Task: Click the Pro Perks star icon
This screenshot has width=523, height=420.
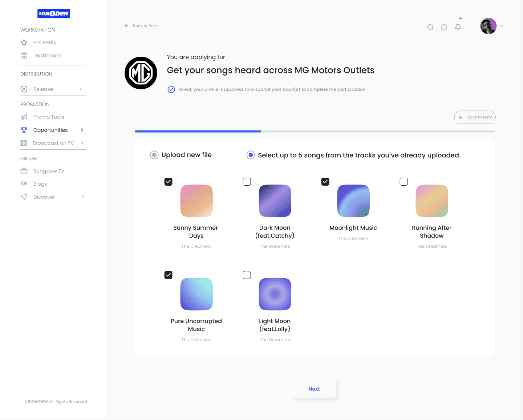Action: point(24,43)
